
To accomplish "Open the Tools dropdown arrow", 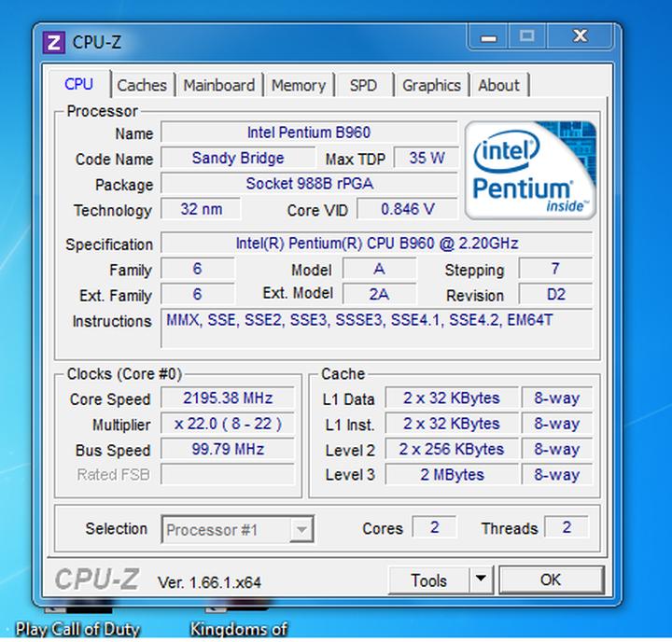I will (482, 579).
